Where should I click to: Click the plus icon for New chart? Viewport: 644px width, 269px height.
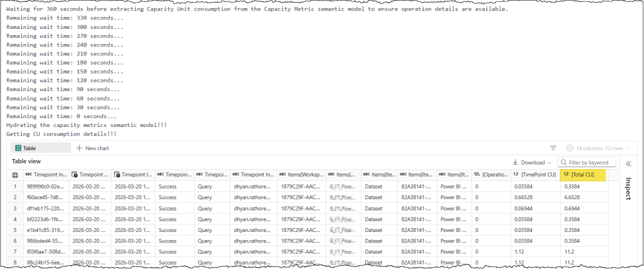[79, 148]
